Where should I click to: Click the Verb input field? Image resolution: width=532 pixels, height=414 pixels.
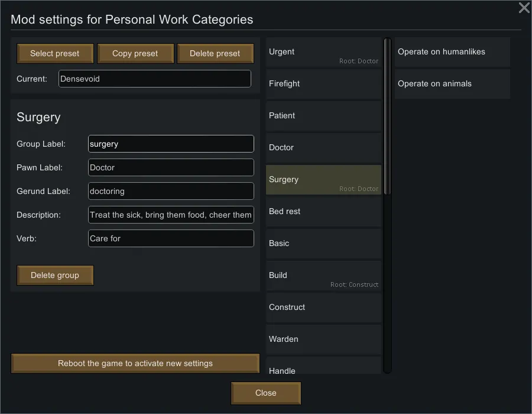[171, 238]
